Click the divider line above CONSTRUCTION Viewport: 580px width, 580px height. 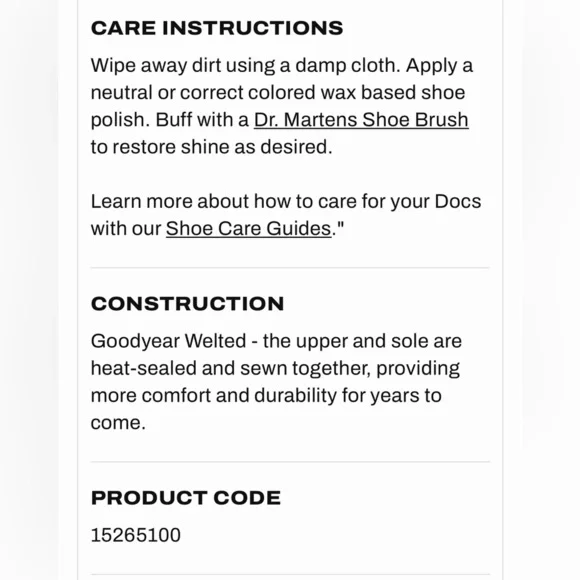[290, 267]
